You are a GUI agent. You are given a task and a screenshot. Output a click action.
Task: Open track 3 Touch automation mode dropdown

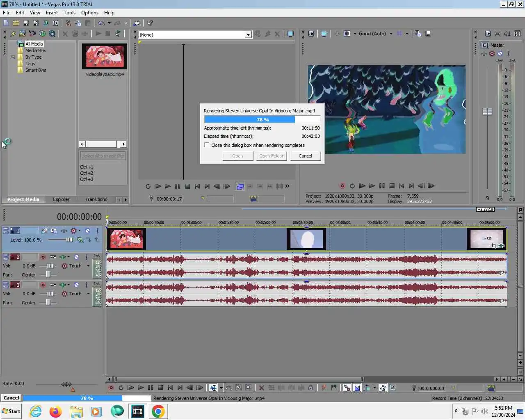point(88,294)
